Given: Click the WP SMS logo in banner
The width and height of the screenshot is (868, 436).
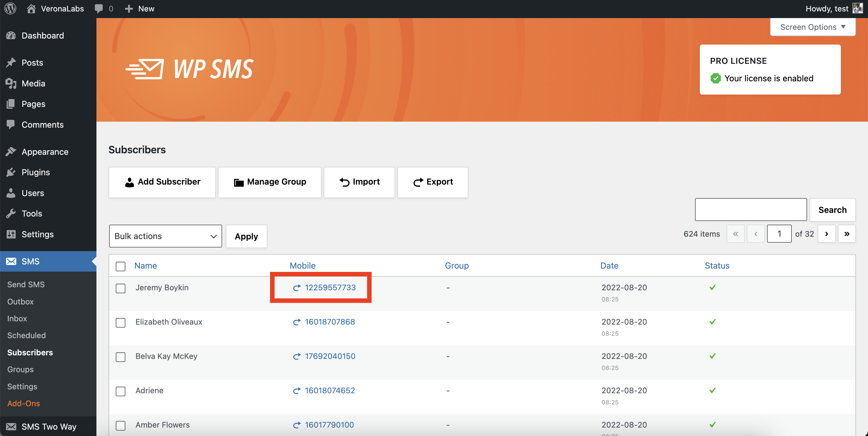Looking at the screenshot, I should click(x=189, y=69).
